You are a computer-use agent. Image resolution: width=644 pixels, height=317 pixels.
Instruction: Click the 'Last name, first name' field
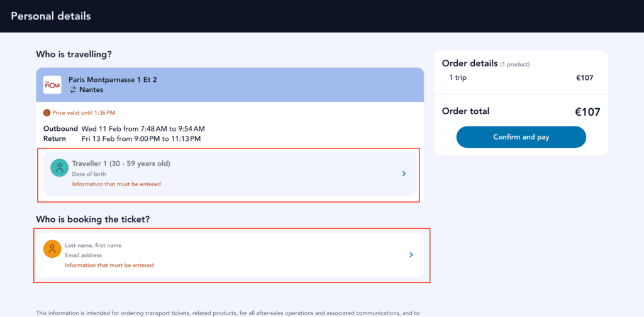(93, 245)
